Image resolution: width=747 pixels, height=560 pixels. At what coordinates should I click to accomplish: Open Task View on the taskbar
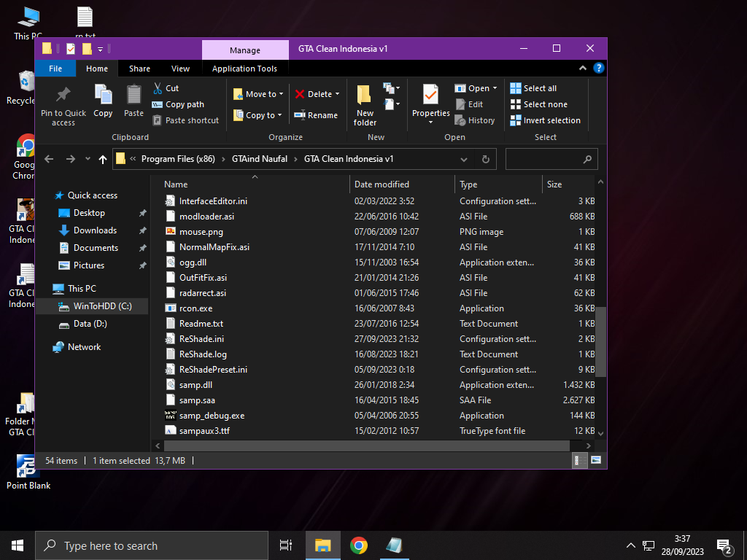[285, 545]
